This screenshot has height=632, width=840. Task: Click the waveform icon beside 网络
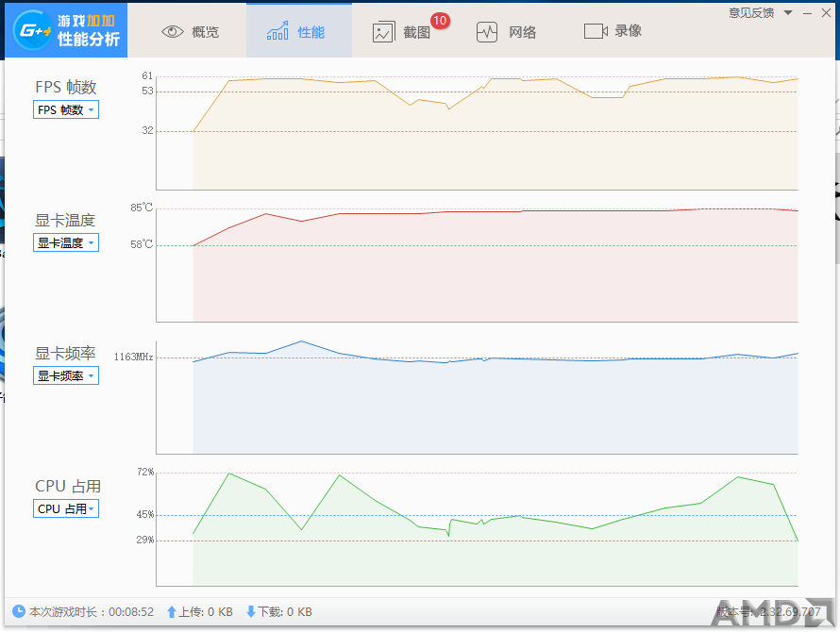[487, 32]
